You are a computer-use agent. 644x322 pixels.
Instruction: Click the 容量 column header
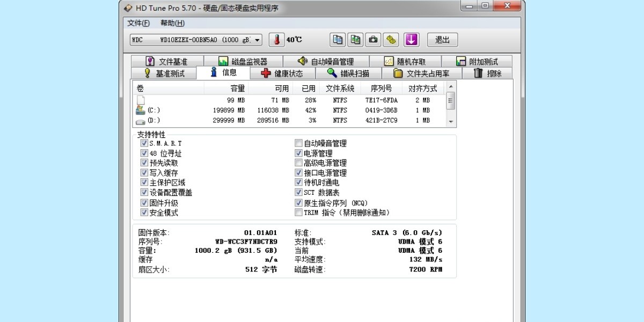click(x=226, y=89)
